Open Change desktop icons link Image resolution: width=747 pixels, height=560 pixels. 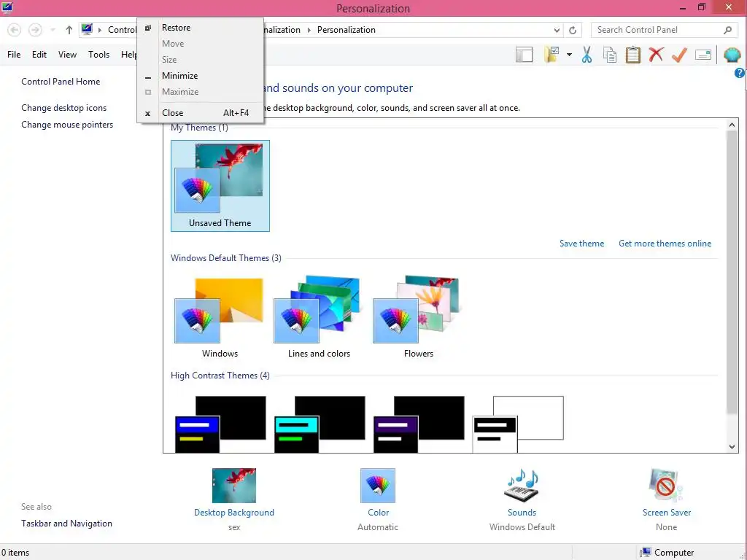[x=64, y=108]
